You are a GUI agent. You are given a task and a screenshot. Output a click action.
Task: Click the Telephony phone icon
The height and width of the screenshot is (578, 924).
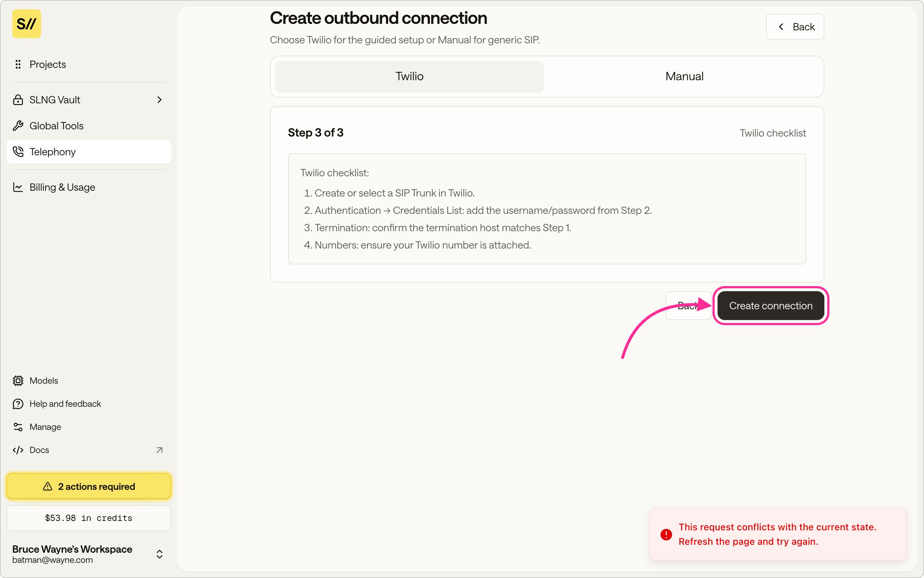pyautogui.click(x=18, y=152)
